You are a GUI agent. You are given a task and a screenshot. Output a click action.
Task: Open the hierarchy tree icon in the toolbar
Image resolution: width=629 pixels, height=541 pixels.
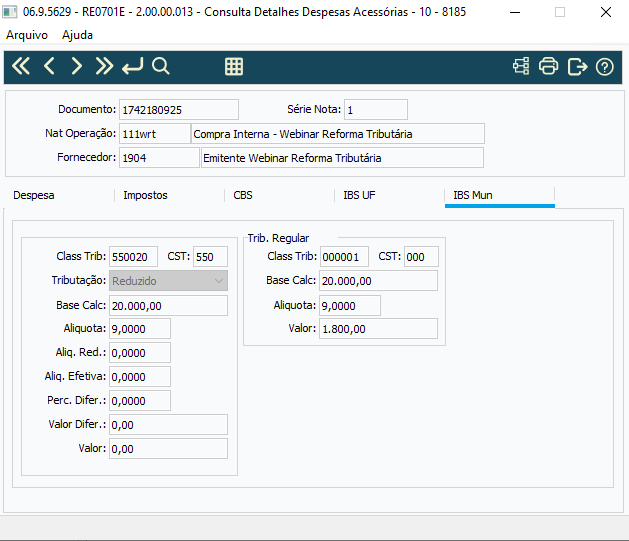pyautogui.click(x=521, y=66)
